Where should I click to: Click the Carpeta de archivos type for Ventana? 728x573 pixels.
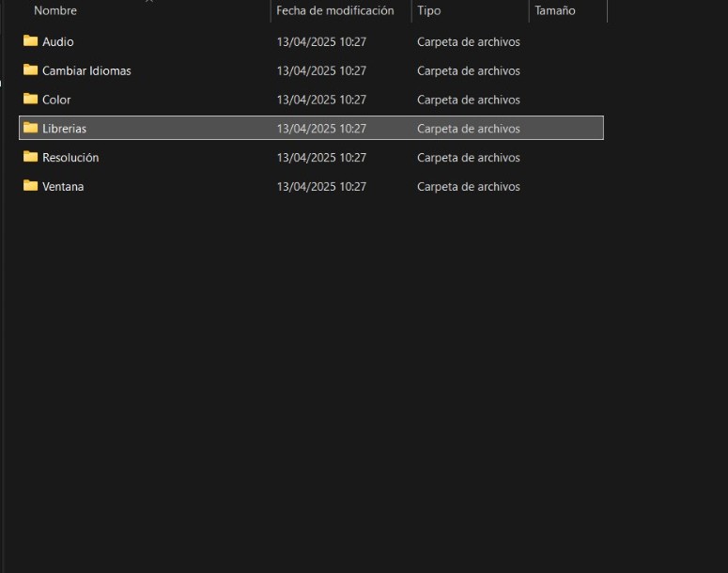[x=469, y=187]
